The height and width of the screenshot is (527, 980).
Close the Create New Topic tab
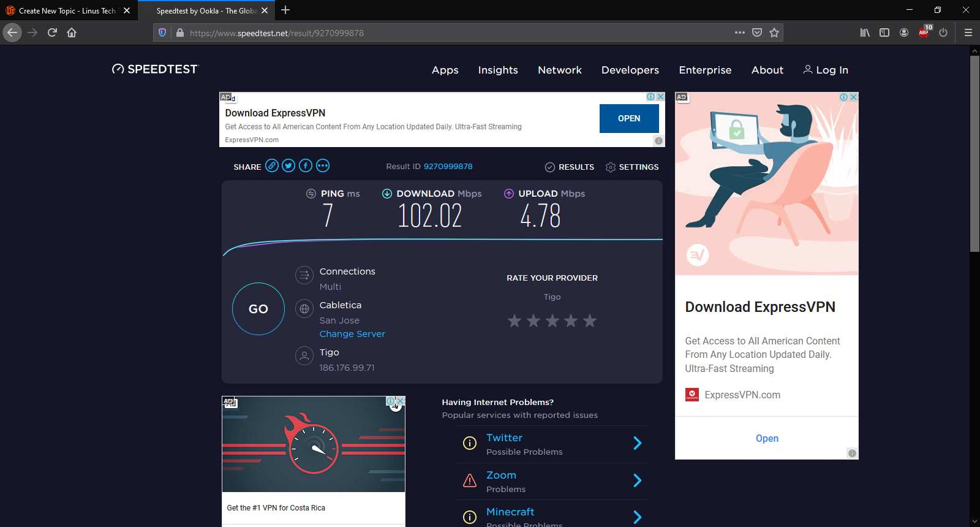127,10
